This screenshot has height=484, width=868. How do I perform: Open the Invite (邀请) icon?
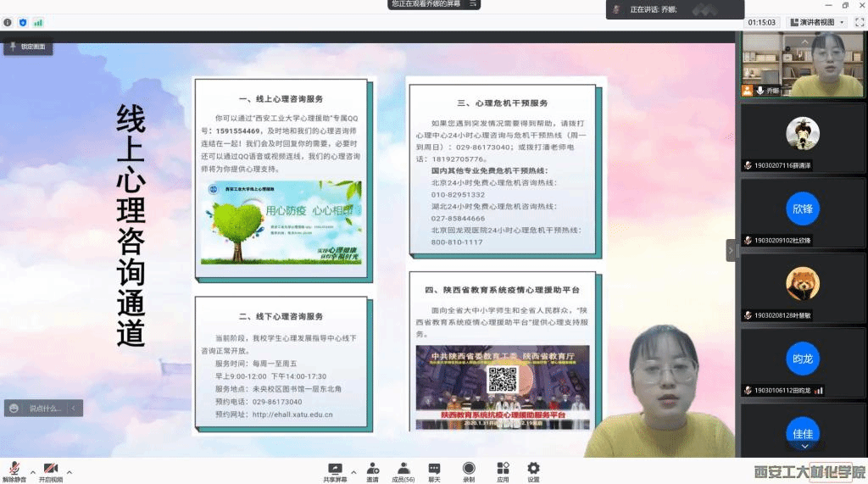tap(372, 470)
